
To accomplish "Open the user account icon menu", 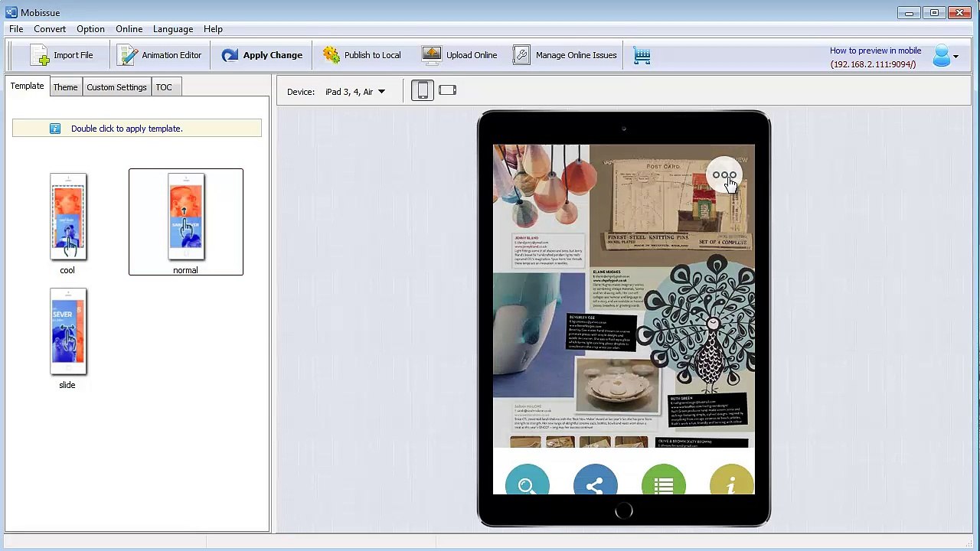I will click(946, 56).
